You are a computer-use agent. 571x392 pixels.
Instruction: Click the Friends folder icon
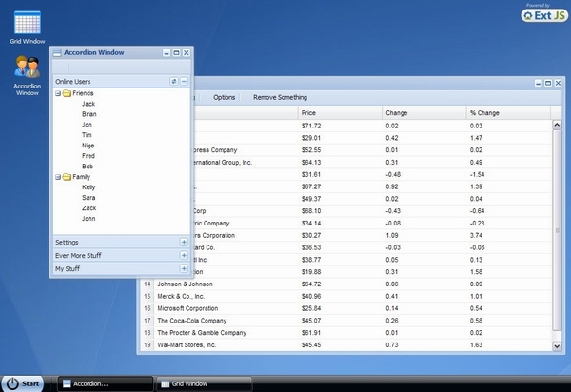coord(67,93)
